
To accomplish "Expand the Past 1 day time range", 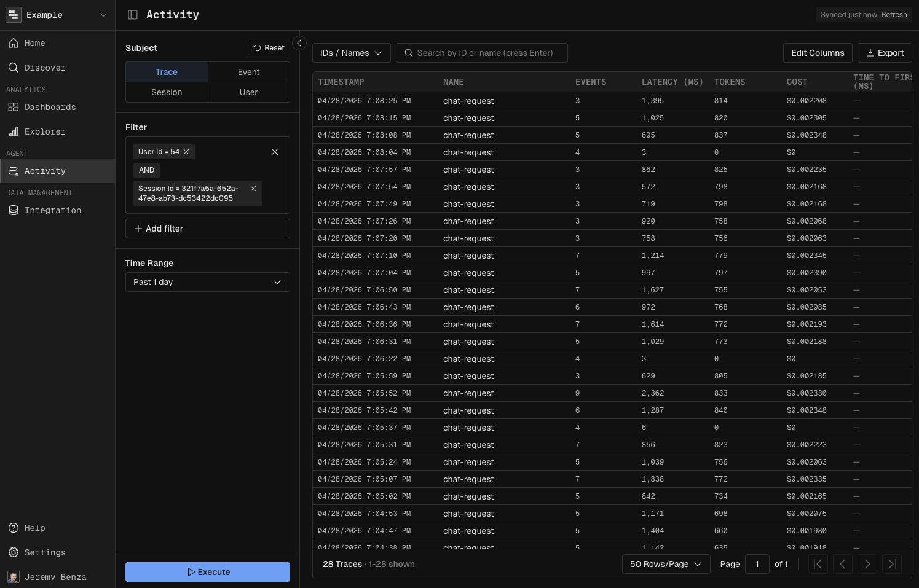I will coord(207,282).
